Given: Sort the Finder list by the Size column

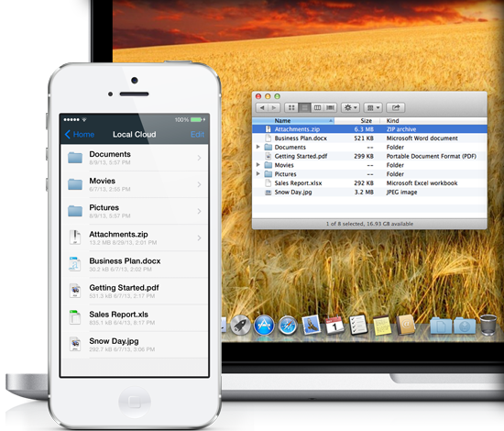Looking at the screenshot, I should (356, 121).
